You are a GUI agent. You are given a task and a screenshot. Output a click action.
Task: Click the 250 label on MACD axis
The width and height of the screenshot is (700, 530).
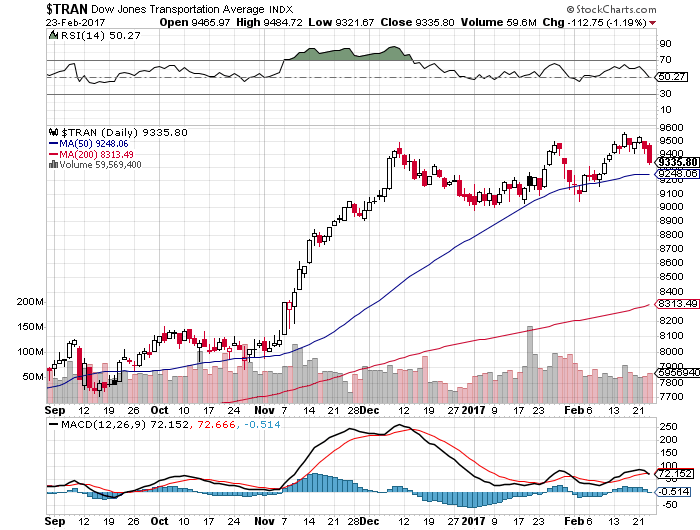click(x=668, y=427)
